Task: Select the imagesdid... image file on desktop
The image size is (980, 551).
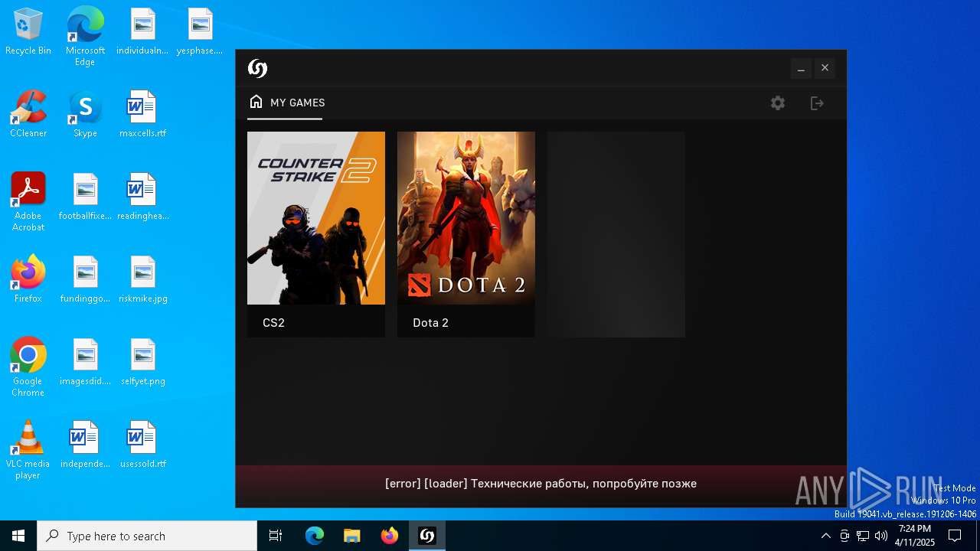Action: pos(85,363)
